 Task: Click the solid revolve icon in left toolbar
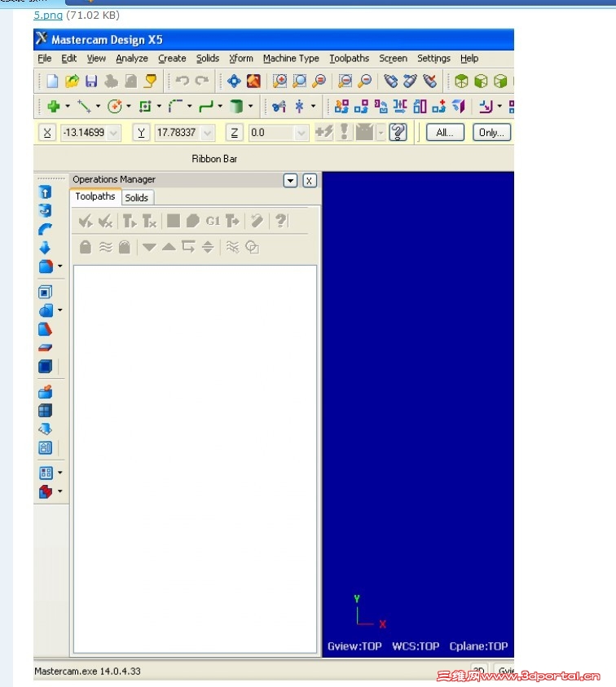[x=45, y=211]
